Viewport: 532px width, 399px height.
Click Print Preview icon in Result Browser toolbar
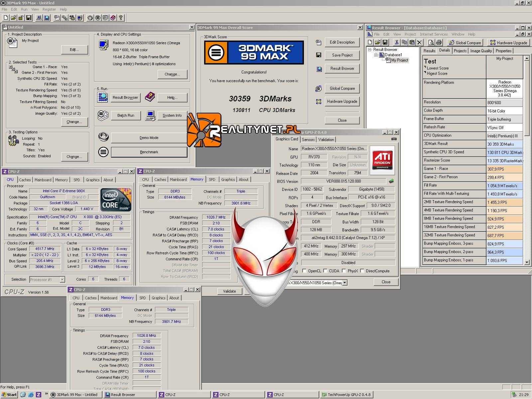tap(431, 42)
